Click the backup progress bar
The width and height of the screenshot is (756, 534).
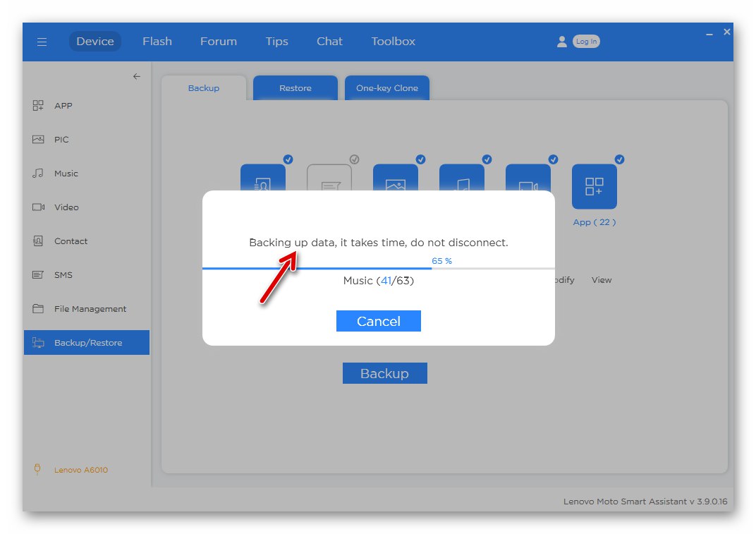(379, 268)
